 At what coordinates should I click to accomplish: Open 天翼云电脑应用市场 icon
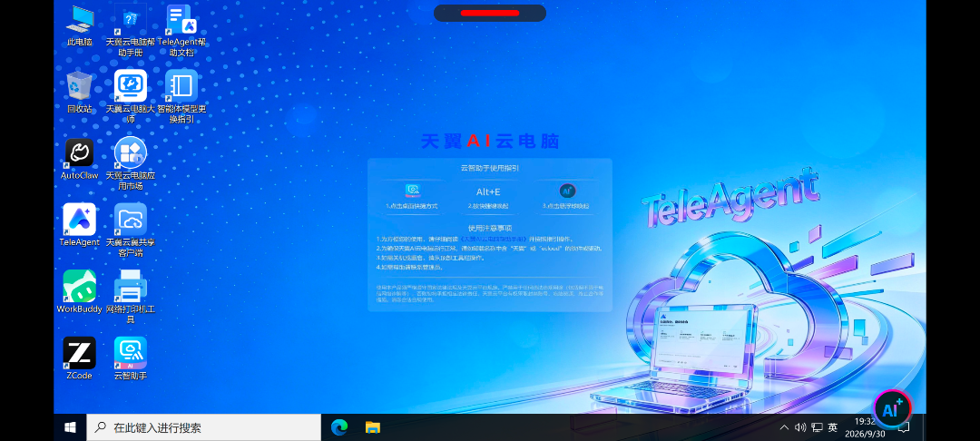point(130,163)
